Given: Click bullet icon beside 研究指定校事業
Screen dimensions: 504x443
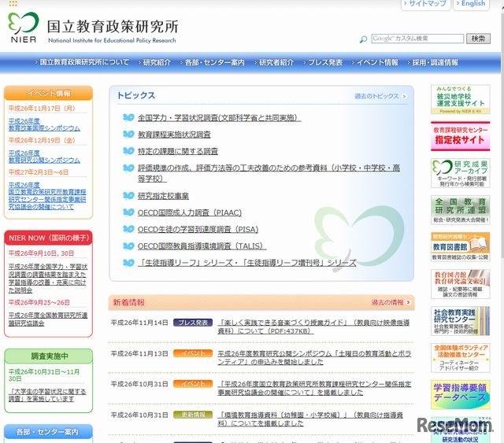Looking at the screenshot, I should tap(128, 196).
